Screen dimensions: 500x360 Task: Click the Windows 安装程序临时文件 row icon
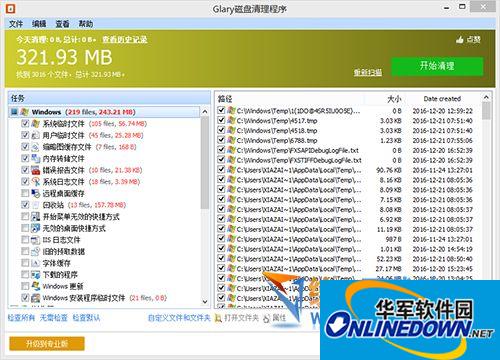(35, 298)
